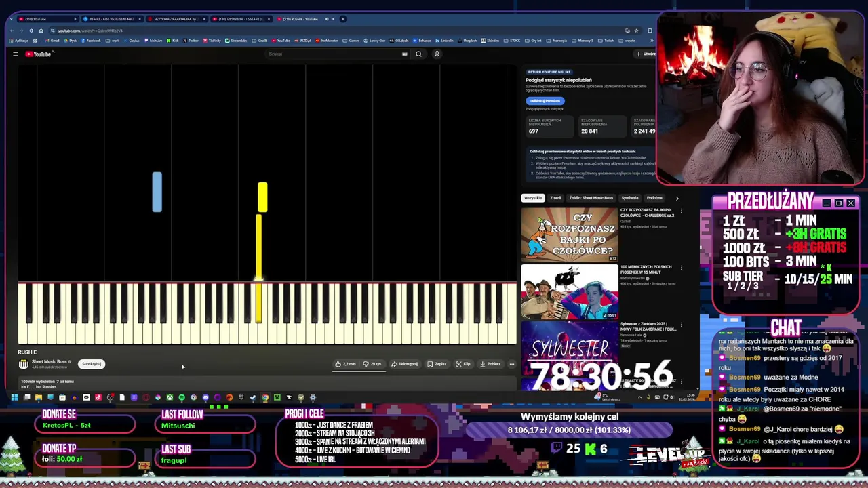Select Źródło: Sheet Music Boss chip
Image resolution: width=868 pixels, height=488 pixels.
591,198
